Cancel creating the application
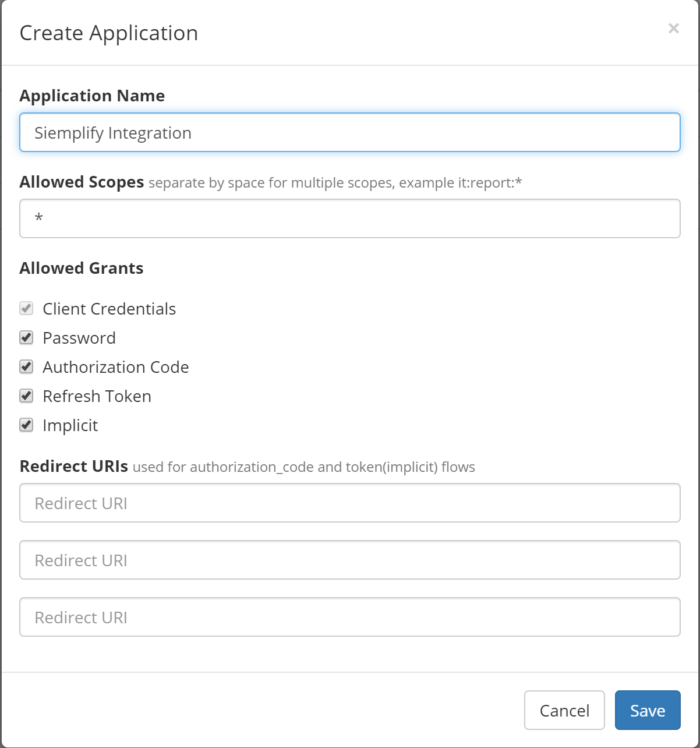 tap(564, 710)
